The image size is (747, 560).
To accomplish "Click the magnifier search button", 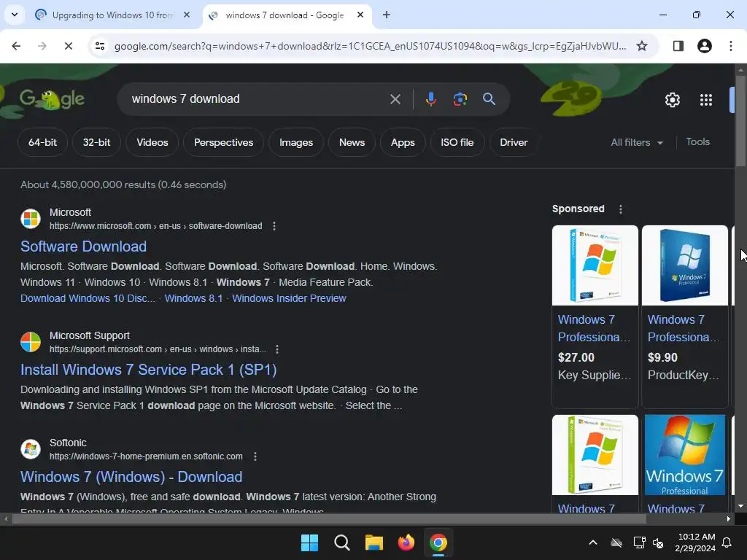I will (x=489, y=99).
